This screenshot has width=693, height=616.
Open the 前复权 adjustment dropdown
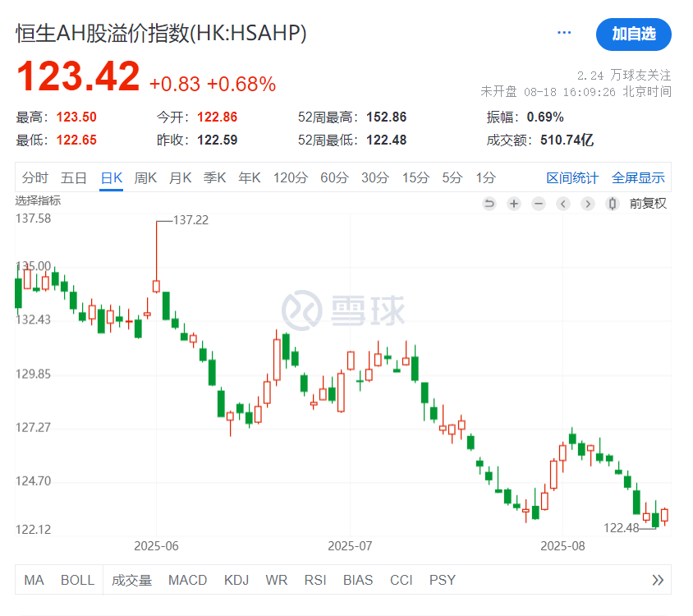click(x=648, y=204)
